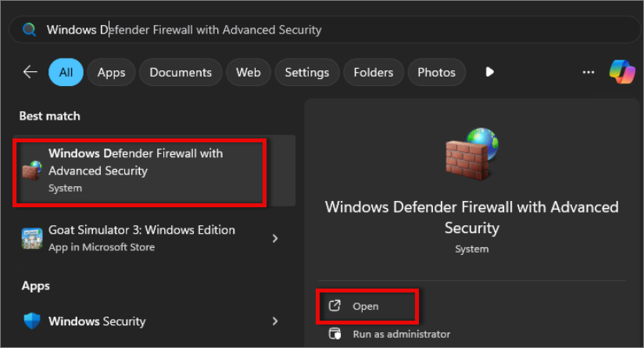Switch to the Documents filter tab
The image size is (644, 348).
coord(181,72)
